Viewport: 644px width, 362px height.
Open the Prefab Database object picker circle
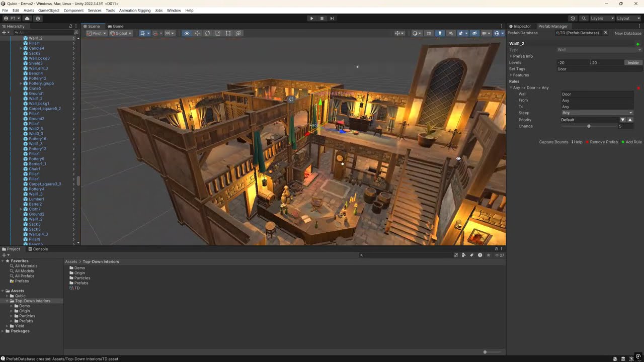click(605, 33)
